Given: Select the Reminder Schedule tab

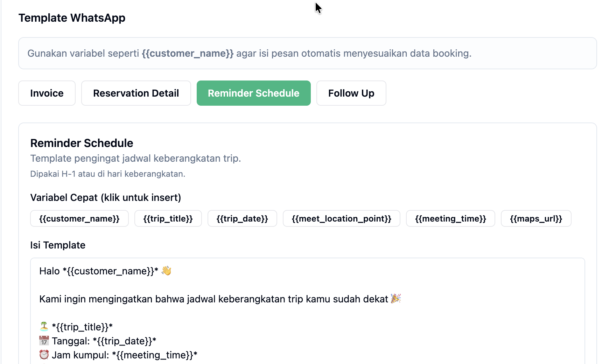Looking at the screenshot, I should 254,93.
